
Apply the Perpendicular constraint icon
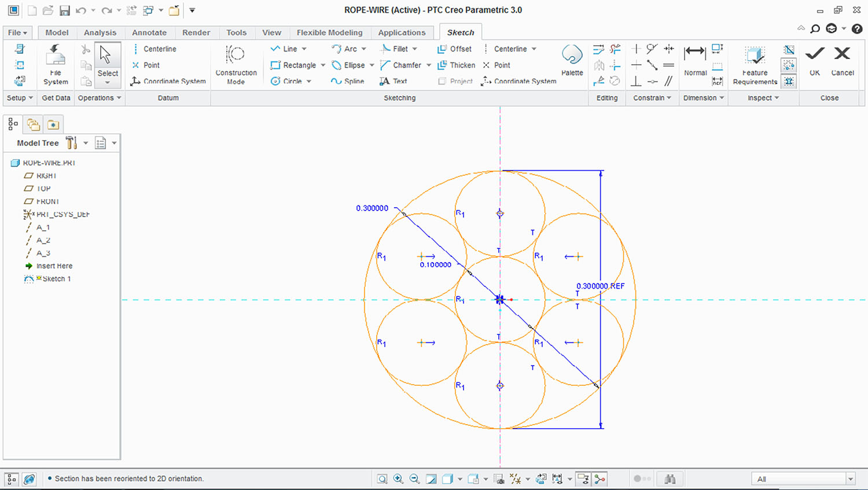[x=636, y=81]
